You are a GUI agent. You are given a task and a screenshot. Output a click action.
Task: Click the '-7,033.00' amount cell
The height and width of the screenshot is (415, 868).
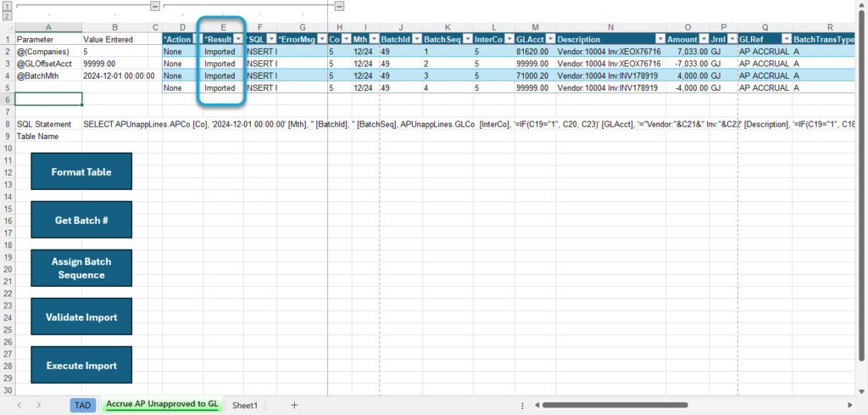tap(687, 64)
